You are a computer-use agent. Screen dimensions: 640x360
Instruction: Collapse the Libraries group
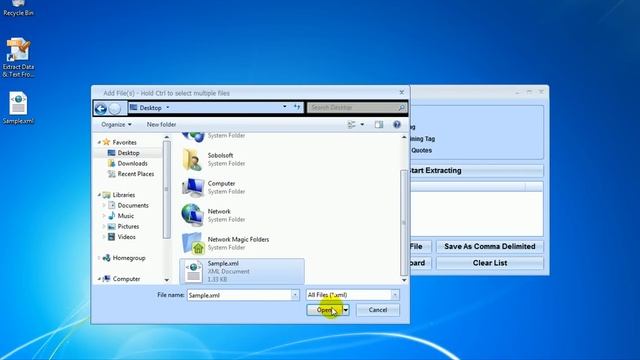(99, 195)
